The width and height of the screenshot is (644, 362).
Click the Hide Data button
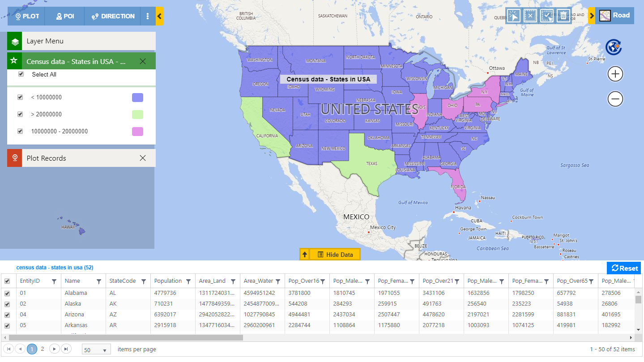[x=335, y=254]
